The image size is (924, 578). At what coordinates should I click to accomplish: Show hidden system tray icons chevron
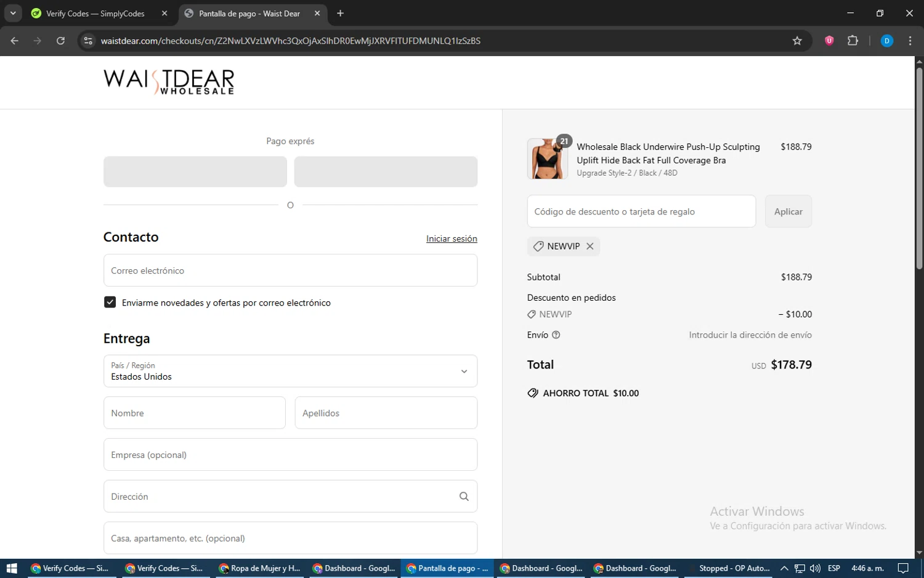pos(784,568)
